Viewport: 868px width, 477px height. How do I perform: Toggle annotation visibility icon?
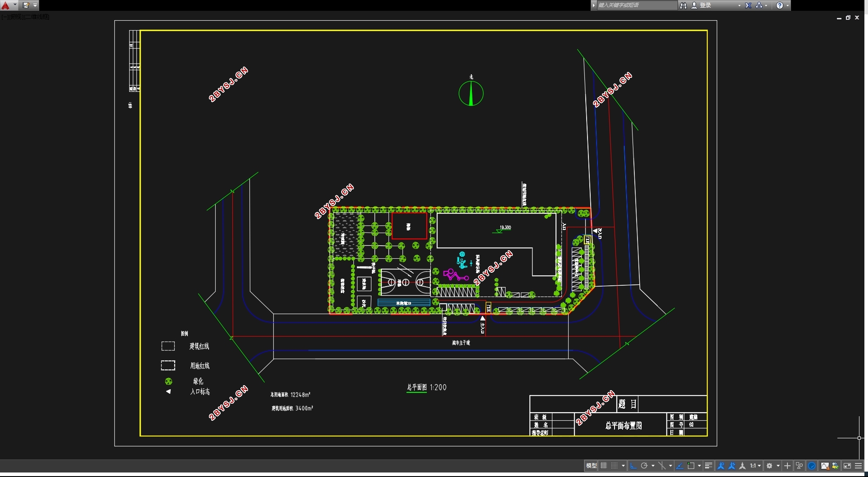click(x=721, y=466)
